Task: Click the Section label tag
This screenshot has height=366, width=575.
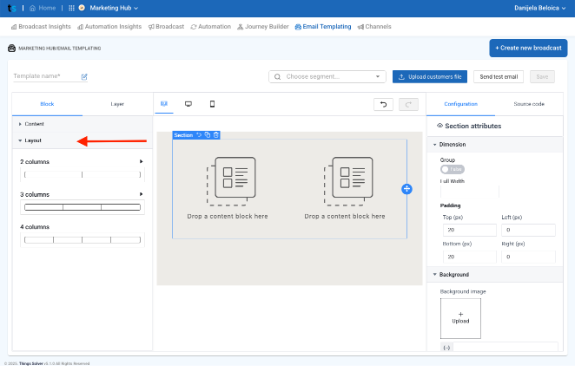Action: 183,135
